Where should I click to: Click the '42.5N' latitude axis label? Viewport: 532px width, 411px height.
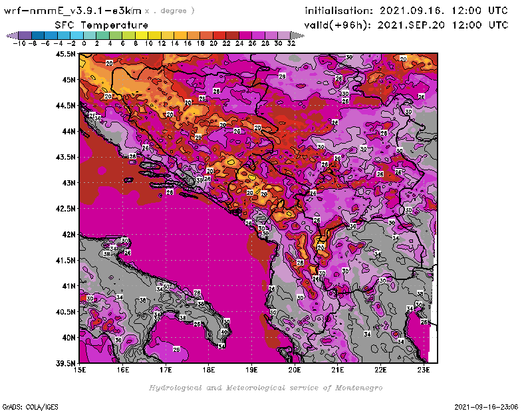click(x=65, y=208)
